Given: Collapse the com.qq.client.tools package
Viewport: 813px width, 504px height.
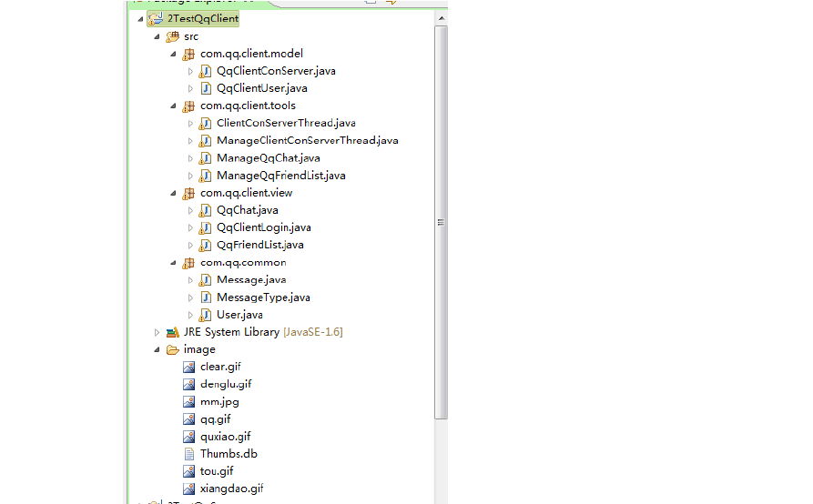Looking at the screenshot, I should (174, 106).
